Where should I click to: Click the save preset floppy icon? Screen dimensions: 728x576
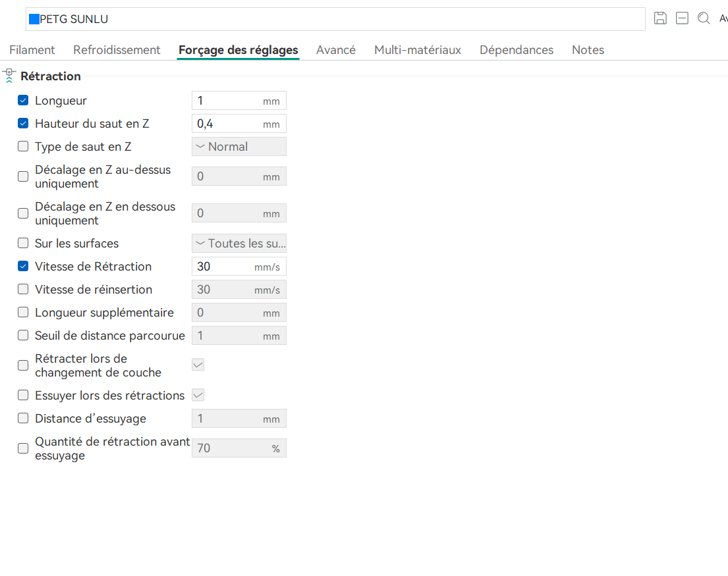pos(660,18)
